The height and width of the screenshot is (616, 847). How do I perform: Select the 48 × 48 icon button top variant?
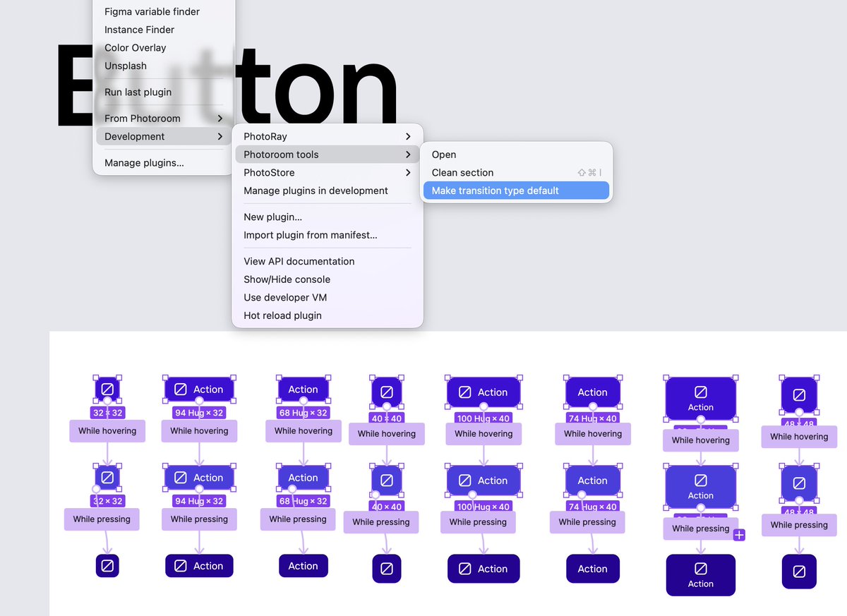(x=799, y=394)
